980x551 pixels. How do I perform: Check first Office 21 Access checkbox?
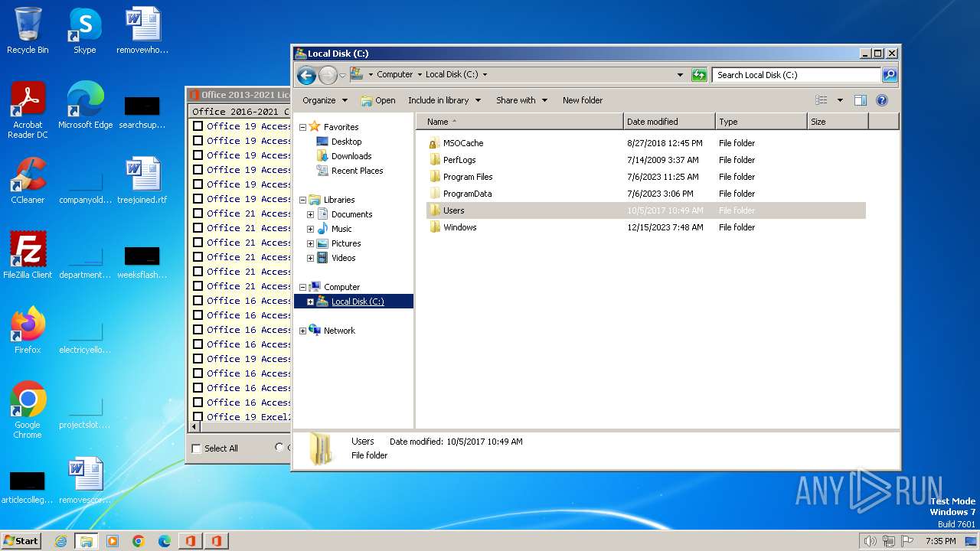tap(198, 214)
